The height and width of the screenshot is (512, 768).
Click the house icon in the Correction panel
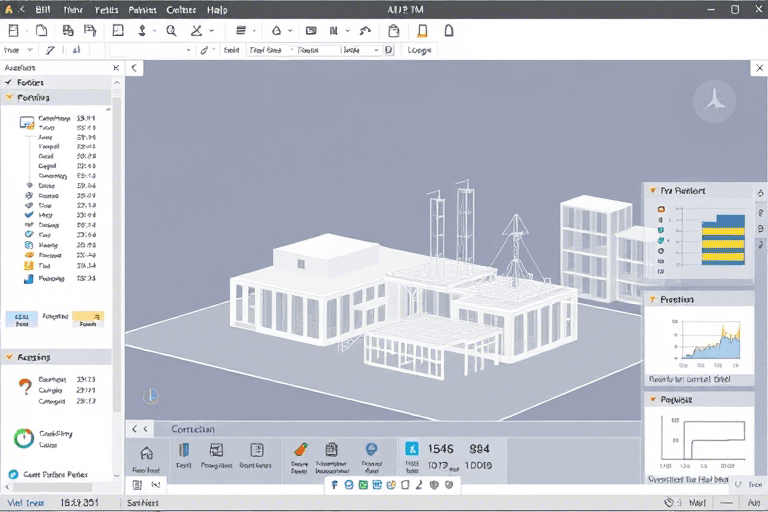click(x=146, y=453)
